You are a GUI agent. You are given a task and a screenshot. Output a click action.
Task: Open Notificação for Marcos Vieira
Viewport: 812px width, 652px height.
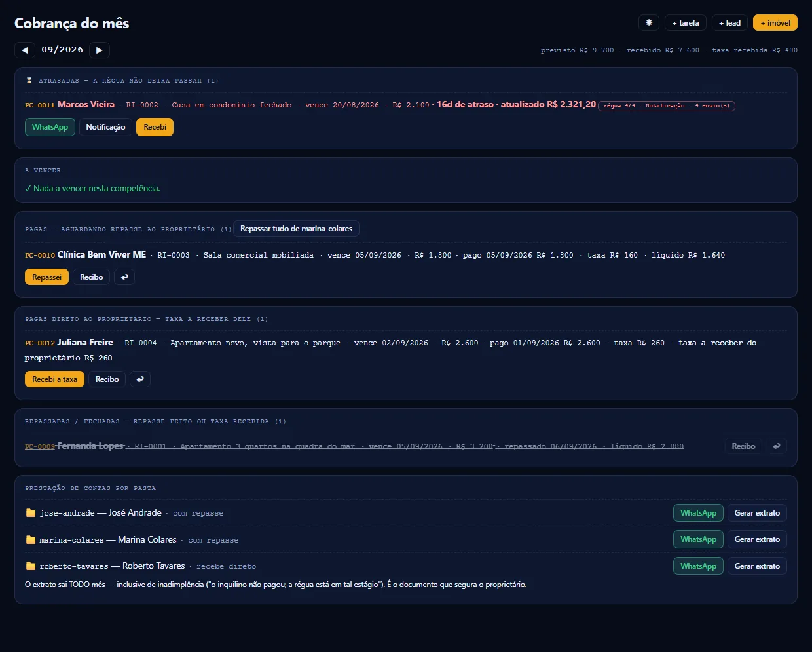point(105,127)
